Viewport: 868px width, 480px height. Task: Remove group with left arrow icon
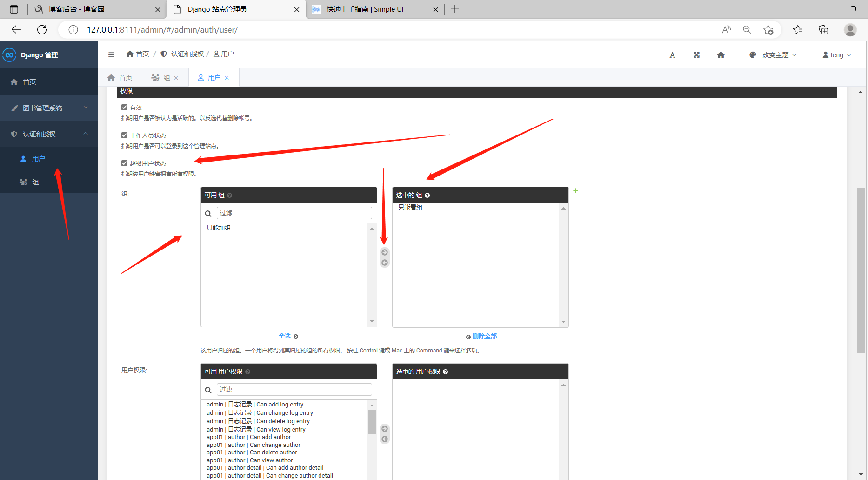[x=385, y=263]
